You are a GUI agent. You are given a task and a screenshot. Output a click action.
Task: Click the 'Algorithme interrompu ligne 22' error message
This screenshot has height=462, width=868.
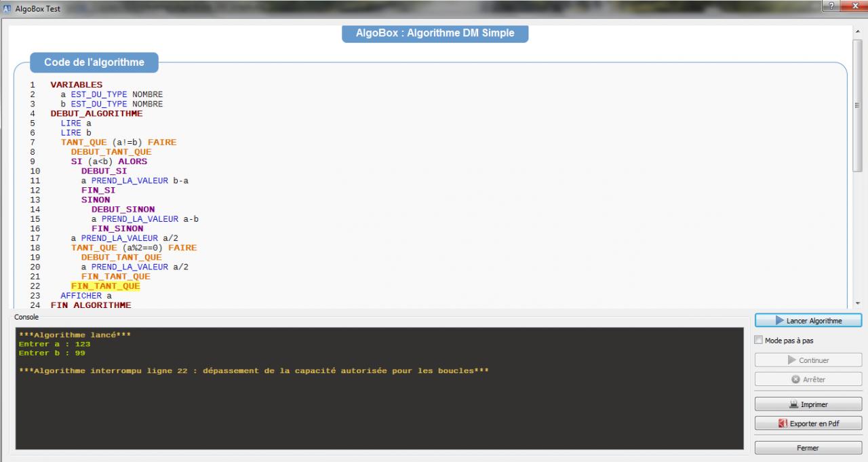pyautogui.click(x=254, y=371)
